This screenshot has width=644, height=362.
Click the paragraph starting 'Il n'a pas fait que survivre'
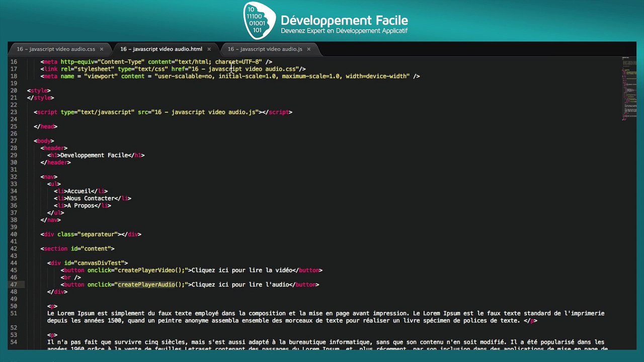(327, 345)
